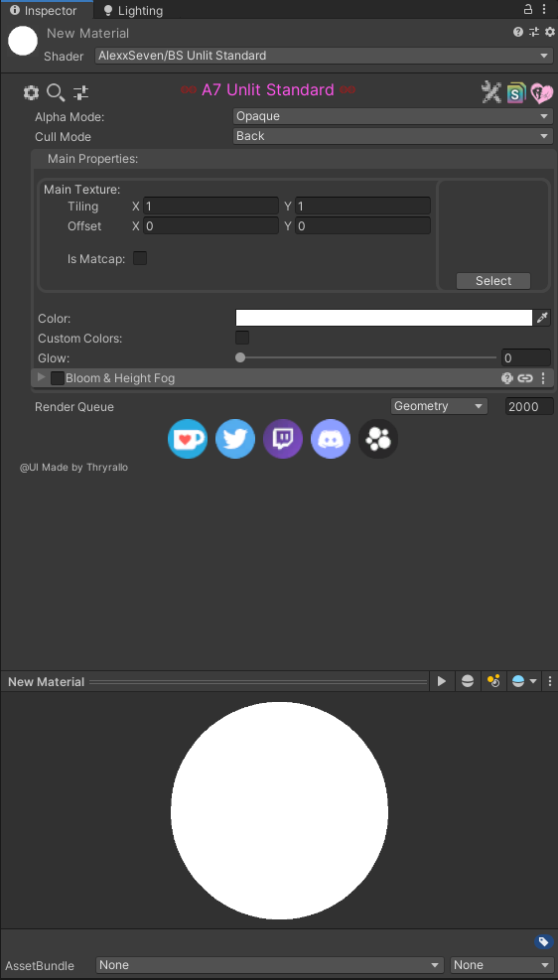558x980 pixels.
Task: Click the pink heart icon
Action: [x=542, y=92]
